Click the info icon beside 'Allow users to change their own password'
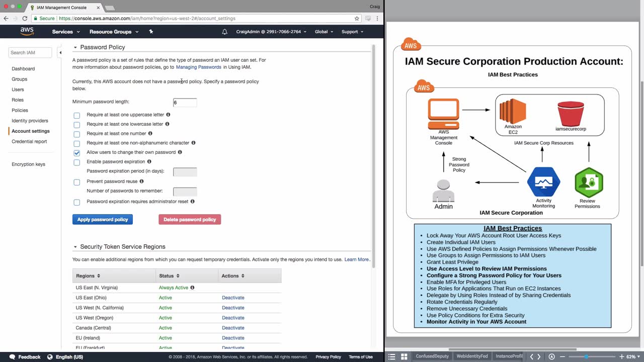 (180, 152)
